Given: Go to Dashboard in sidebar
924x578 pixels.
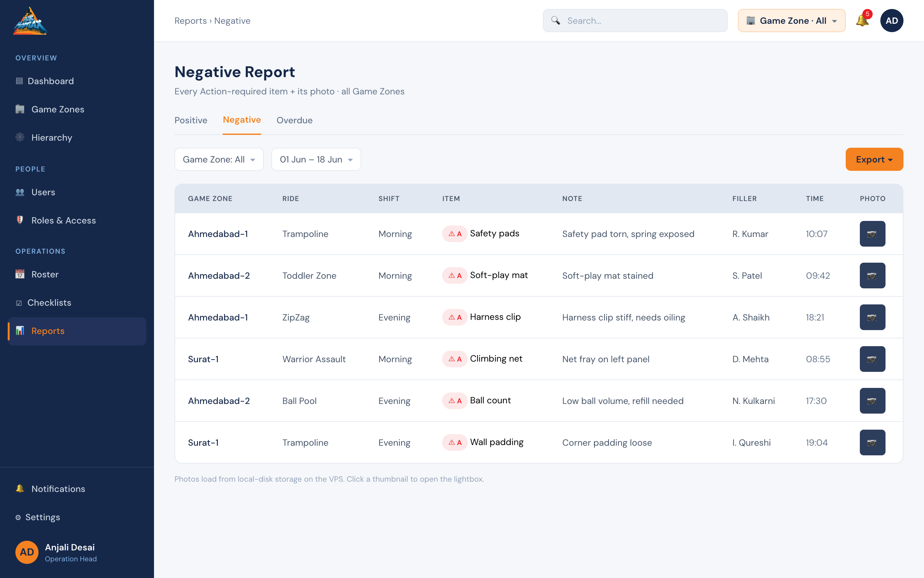Looking at the screenshot, I should pos(77,81).
